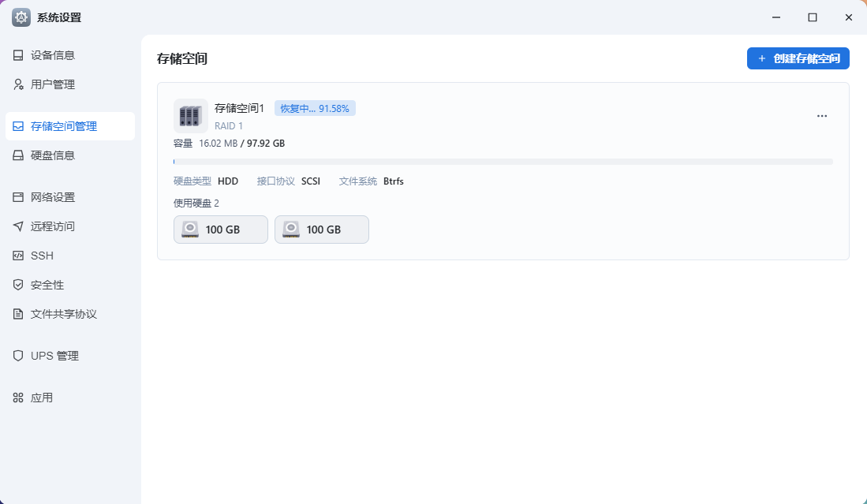
Task: Click the 创建存储空间 button
Action: coord(798,58)
